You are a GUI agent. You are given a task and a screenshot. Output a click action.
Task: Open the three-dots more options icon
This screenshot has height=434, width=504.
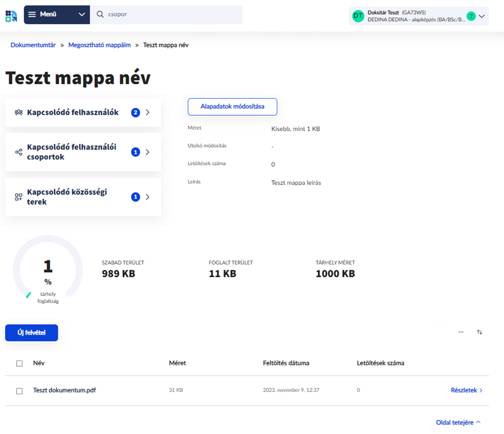coord(461,332)
